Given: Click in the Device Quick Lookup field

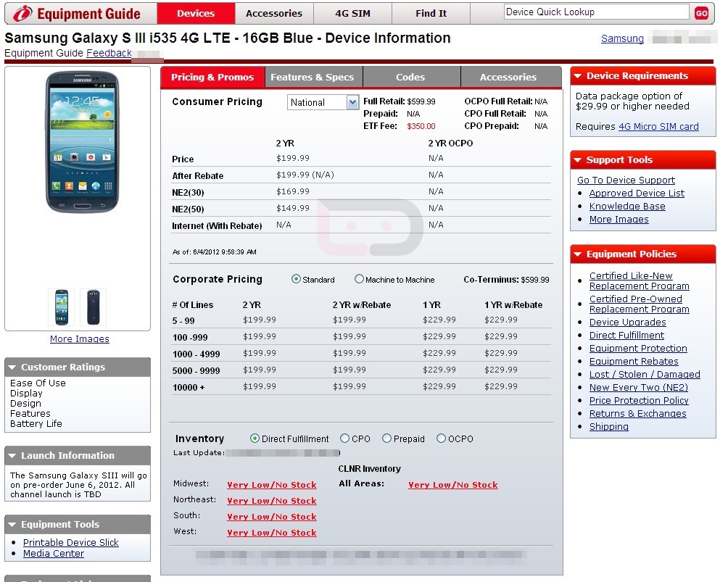Looking at the screenshot, I should pos(595,12).
